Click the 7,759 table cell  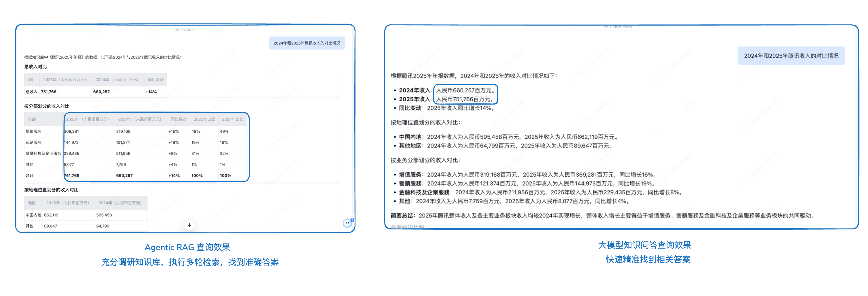pos(121,165)
